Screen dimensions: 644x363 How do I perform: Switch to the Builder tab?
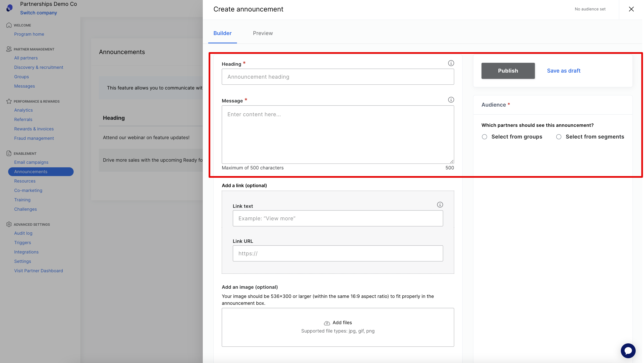[x=222, y=33]
